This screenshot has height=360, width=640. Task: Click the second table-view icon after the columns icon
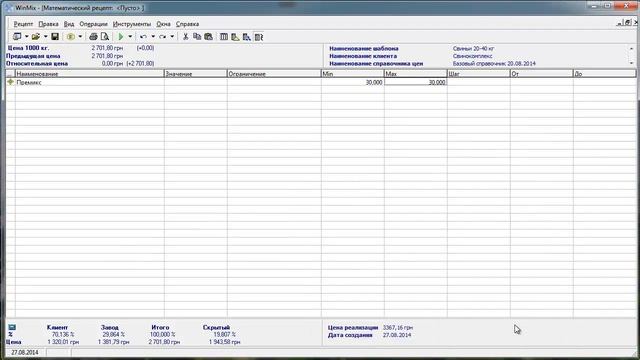[x=235, y=37]
